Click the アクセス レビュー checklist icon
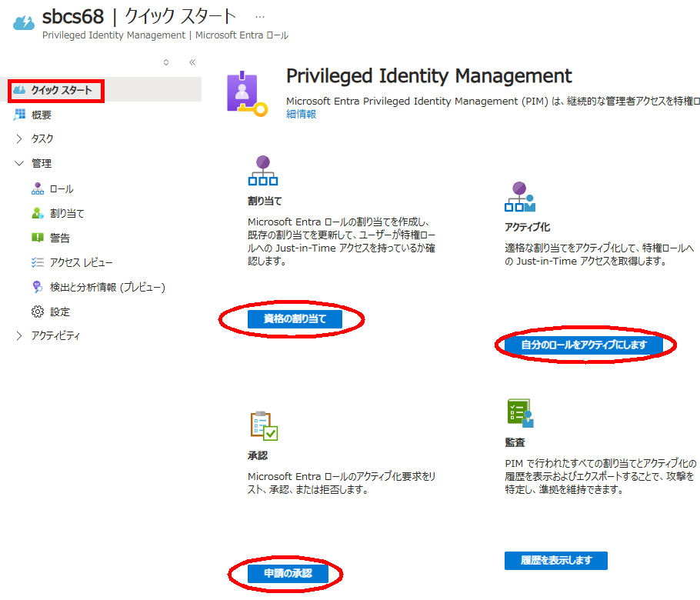The image size is (700, 600). 38,262
